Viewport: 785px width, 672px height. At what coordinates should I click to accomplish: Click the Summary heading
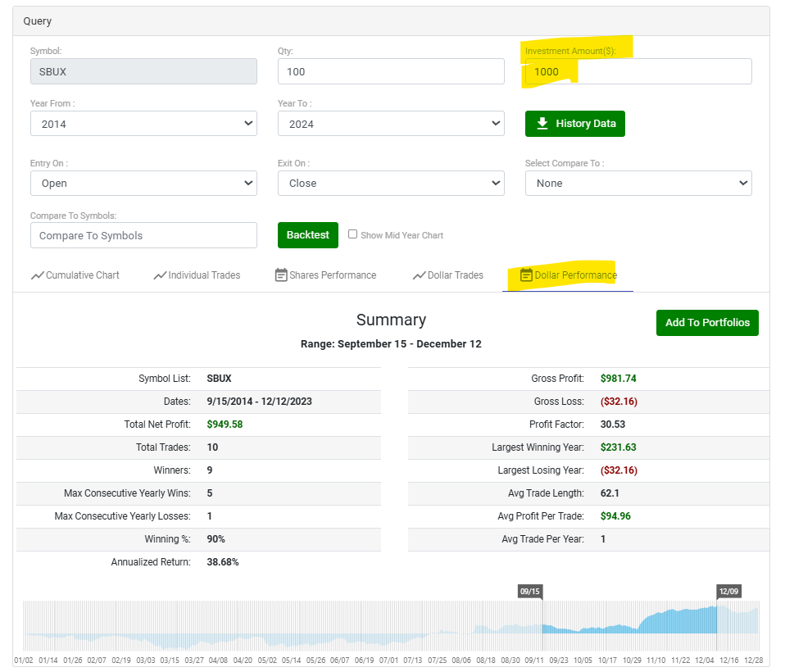(391, 320)
